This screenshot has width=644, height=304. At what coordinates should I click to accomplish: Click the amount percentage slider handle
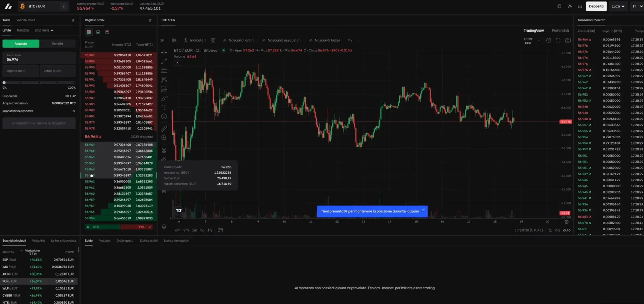tap(4, 83)
